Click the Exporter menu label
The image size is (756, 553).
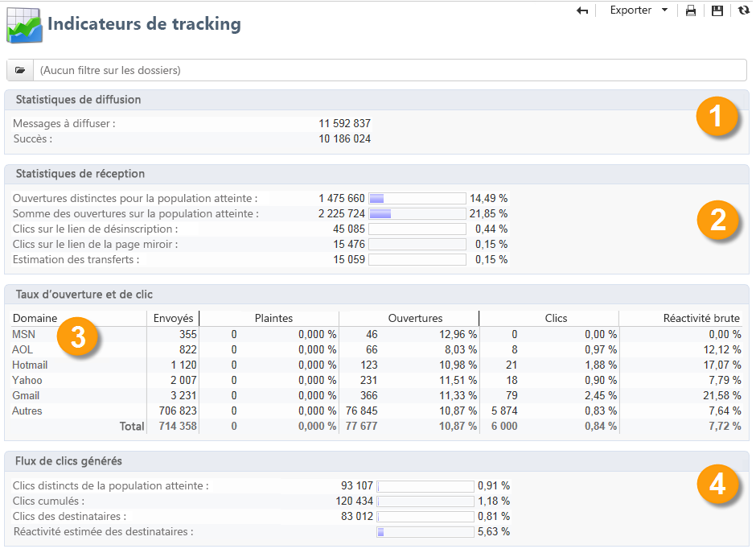tap(631, 10)
